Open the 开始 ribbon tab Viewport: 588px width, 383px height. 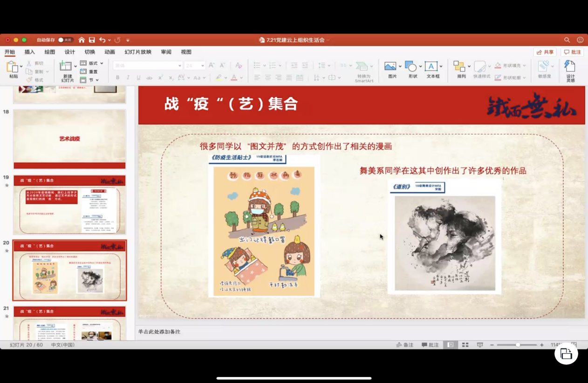click(x=9, y=52)
